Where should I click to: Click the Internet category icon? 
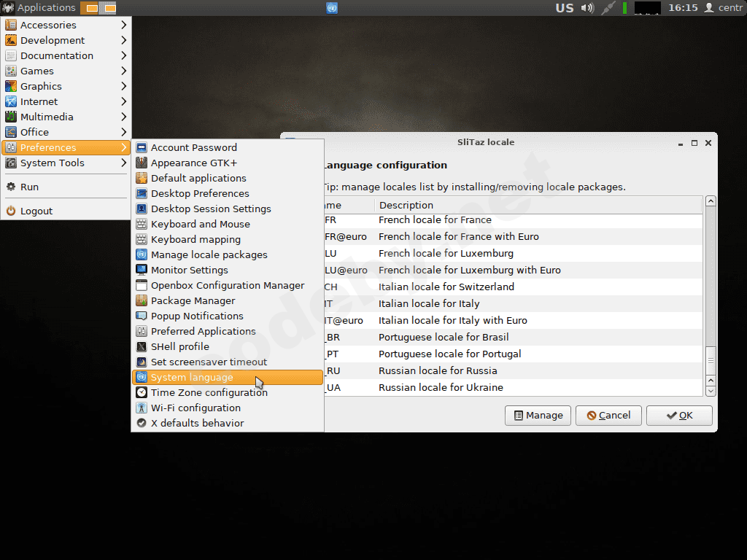10,101
